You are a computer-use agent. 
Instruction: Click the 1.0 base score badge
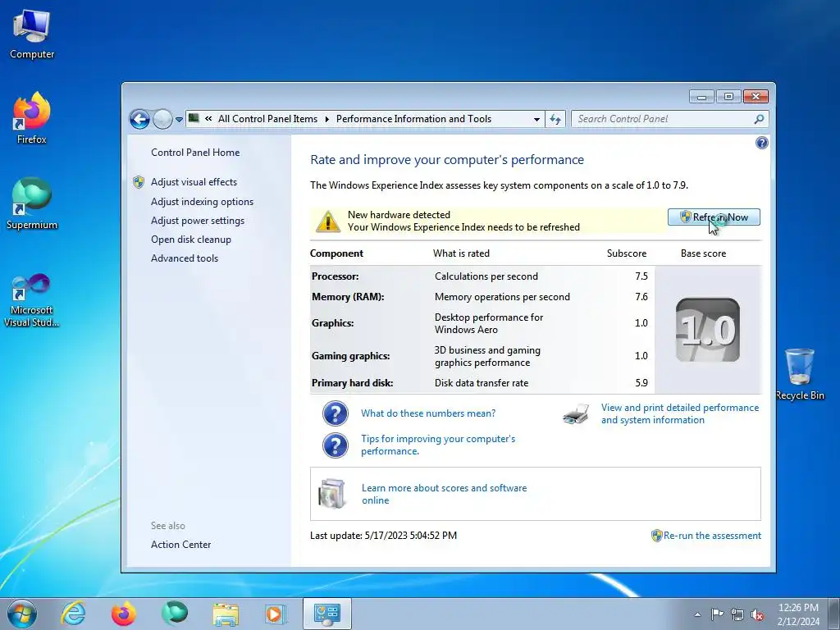click(x=708, y=330)
